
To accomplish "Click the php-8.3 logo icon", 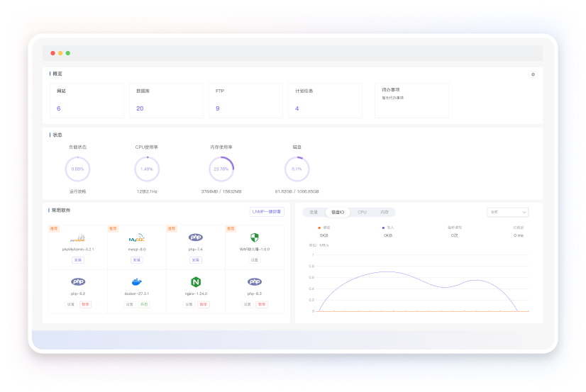I will tap(254, 281).
